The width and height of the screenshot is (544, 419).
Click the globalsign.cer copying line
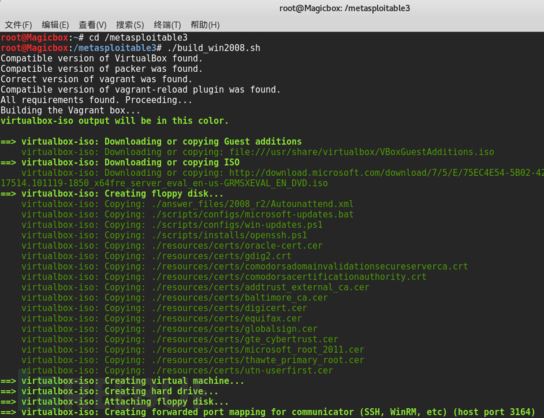coord(169,329)
